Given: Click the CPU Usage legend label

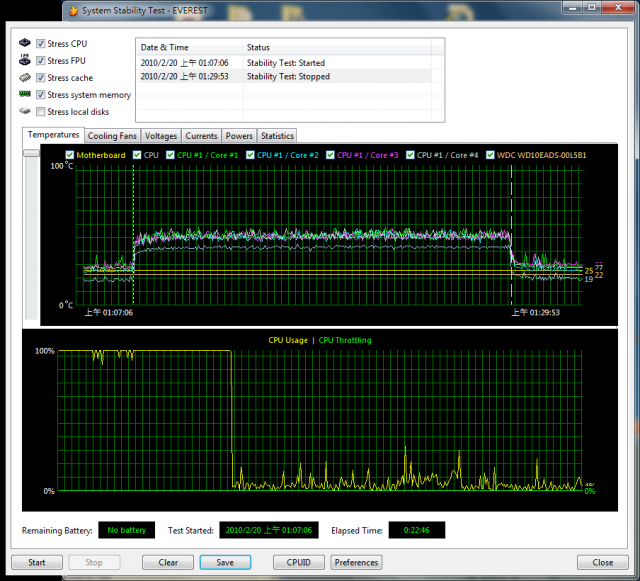Looking at the screenshot, I should click(x=288, y=340).
